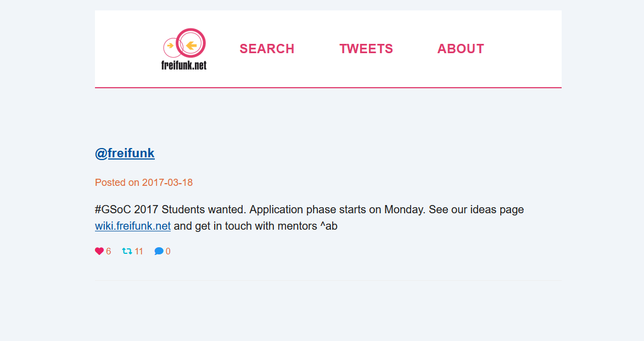644x341 pixels.
Task: Open the @freifunk profile link
Action: (x=125, y=153)
